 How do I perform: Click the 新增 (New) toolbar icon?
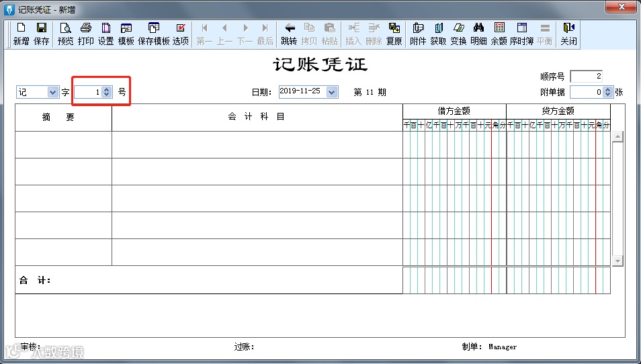pyautogui.click(x=21, y=34)
